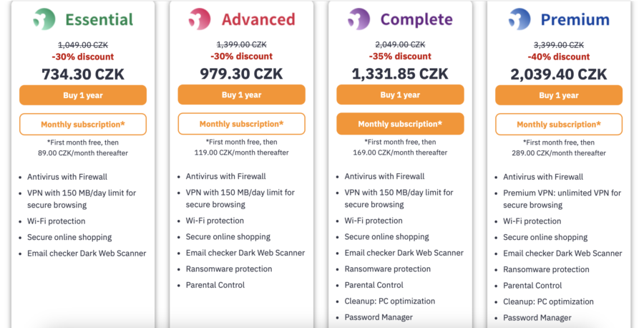644x328 pixels.
Task: Click Premium VPN unlimited feature item
Action: (562, 199)
